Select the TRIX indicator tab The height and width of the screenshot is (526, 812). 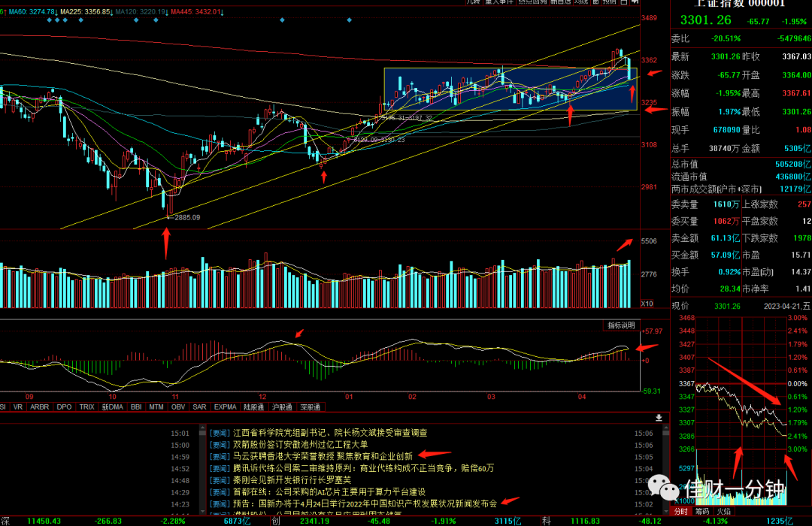point(87,407)
